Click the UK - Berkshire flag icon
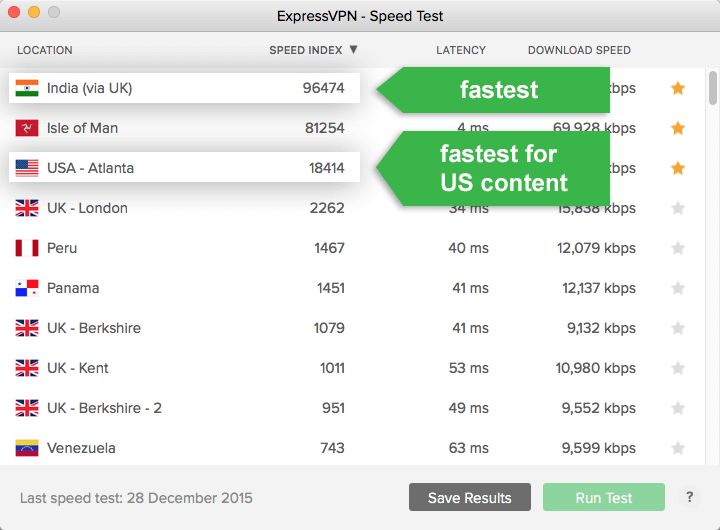This screenshot has width=720, height=530. [x=27, y=328]
